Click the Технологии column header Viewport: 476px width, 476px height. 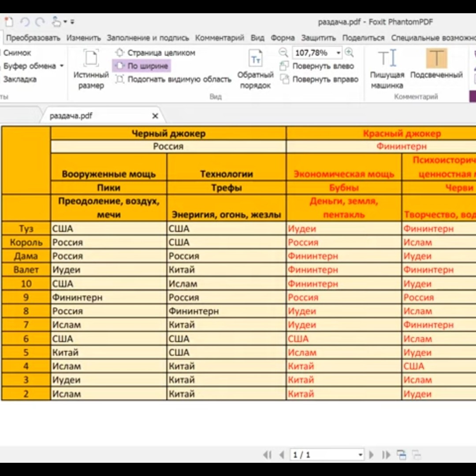pyautogui.click(x=227, y=167)
